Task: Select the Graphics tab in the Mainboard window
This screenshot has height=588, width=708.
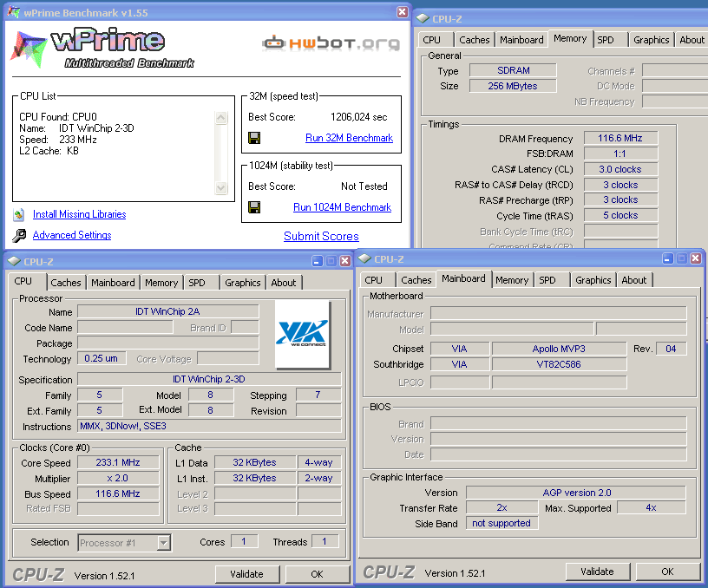Action: (x=593, y=280)
